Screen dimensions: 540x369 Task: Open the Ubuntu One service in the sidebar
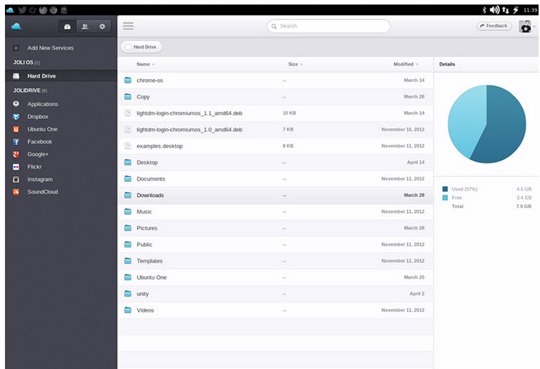pos(42,129)
